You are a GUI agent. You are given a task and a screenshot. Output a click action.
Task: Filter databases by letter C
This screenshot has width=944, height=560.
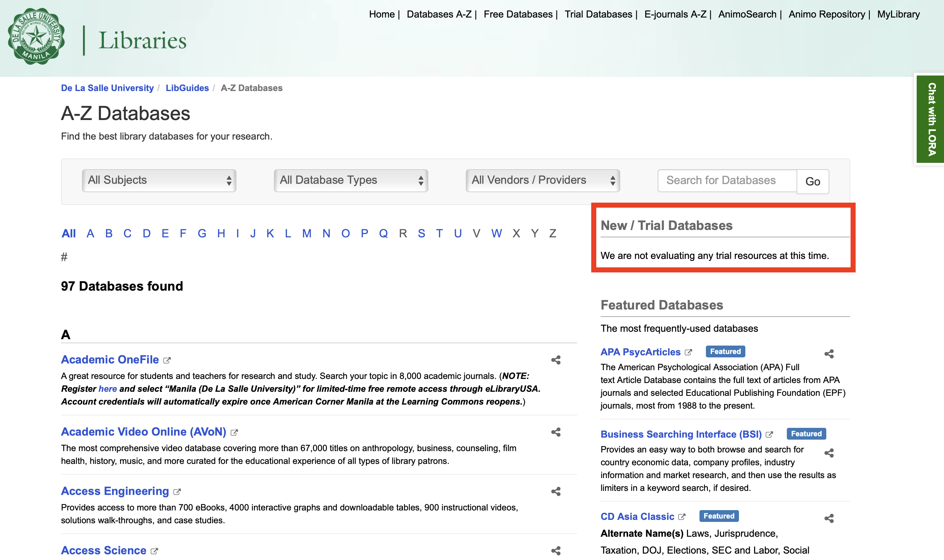(127, 234)
